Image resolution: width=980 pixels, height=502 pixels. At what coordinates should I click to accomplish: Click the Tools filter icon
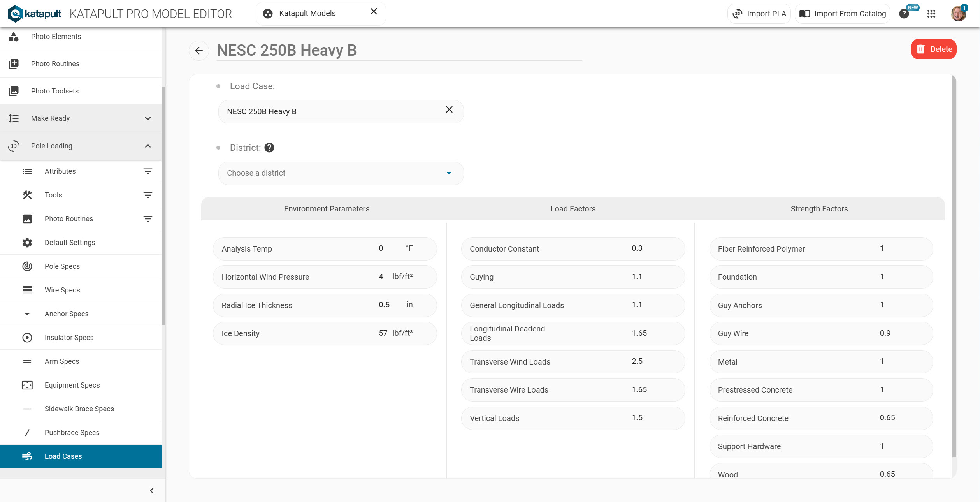[148, 195]
